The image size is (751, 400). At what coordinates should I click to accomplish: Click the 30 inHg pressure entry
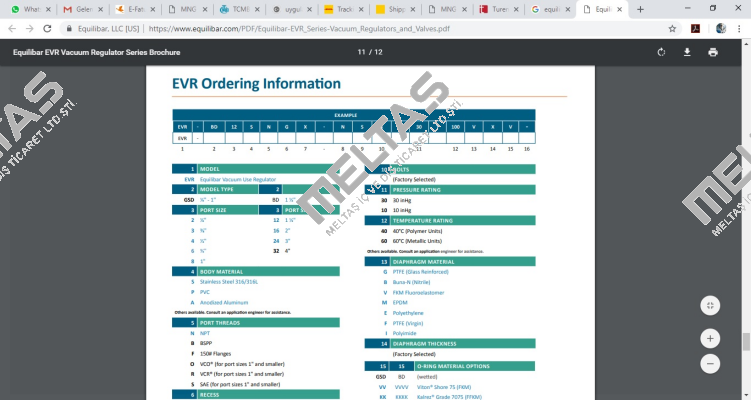402,200
